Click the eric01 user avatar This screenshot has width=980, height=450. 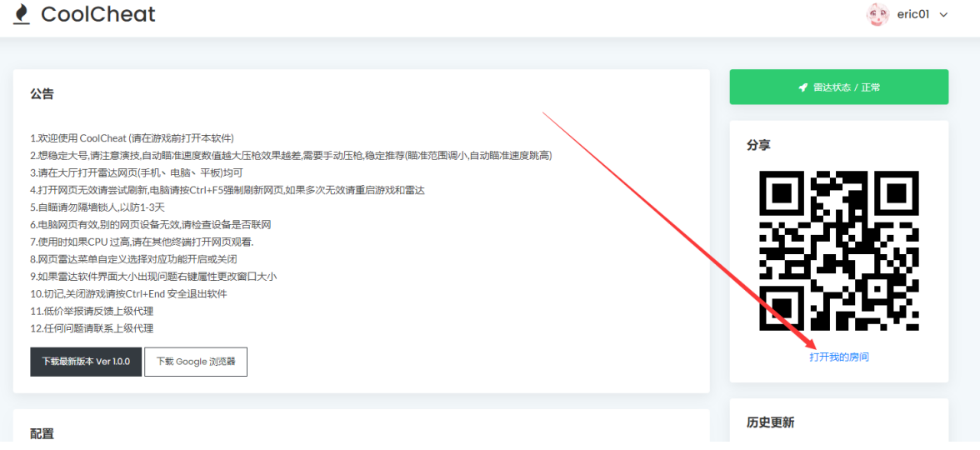click(x=877, y=14)
